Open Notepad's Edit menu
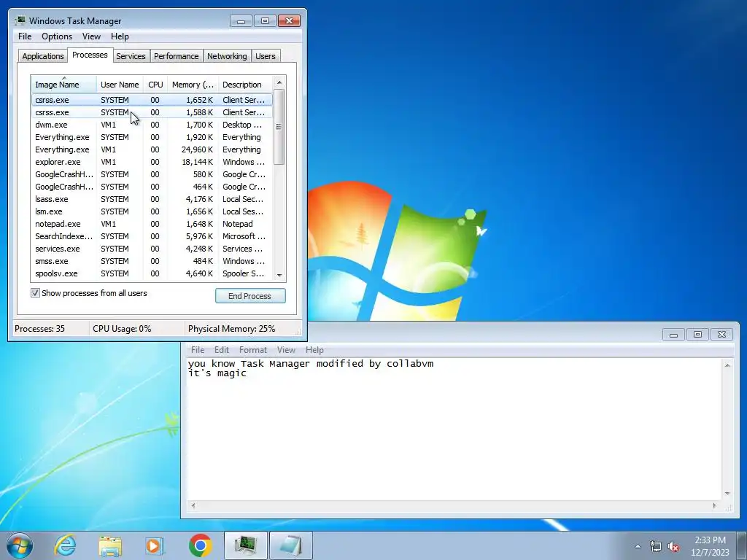 222,350
